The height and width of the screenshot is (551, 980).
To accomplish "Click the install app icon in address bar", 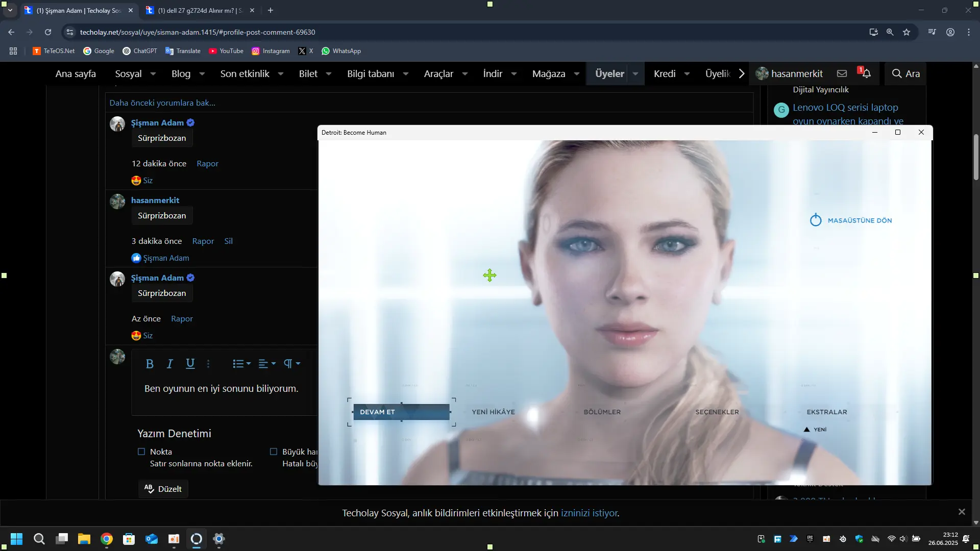I will point(874,32).
